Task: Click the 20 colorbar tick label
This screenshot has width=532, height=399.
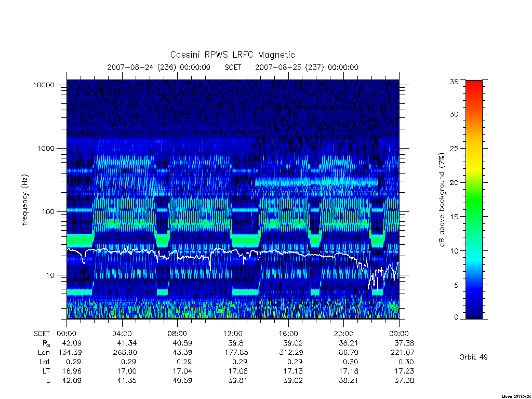Action: pyautogui.click(x=454, y=182)
